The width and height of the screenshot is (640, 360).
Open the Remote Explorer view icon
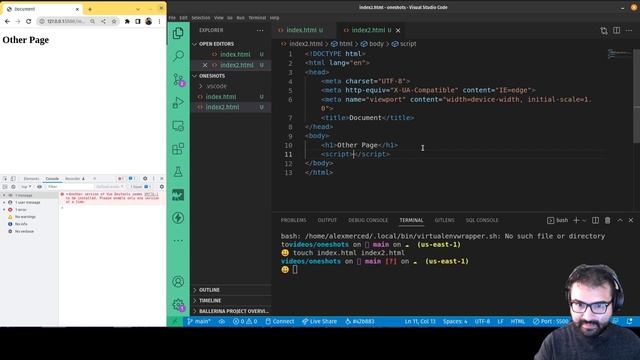(x=178, y=126)
